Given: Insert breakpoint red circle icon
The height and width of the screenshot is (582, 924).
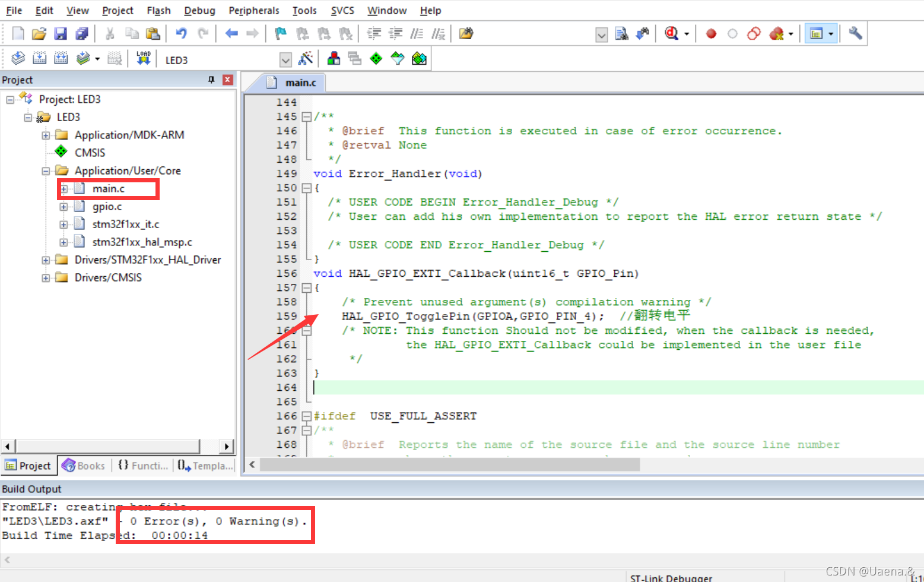Looking at the screenshot, I should click(x=711, y=34).
